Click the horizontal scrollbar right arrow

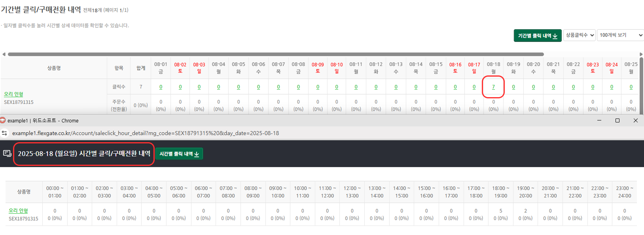[x=641, y=55]
